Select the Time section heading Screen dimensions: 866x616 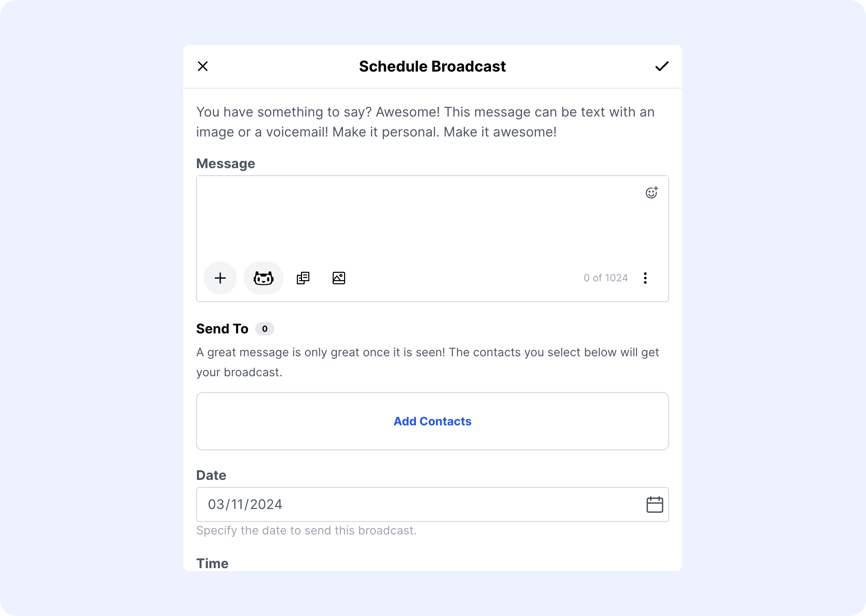(x=212, y=563)
